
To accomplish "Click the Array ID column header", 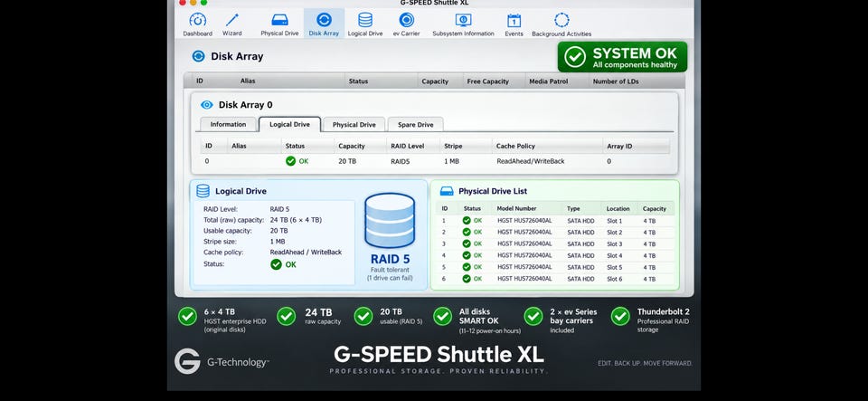I will [619, 147].
